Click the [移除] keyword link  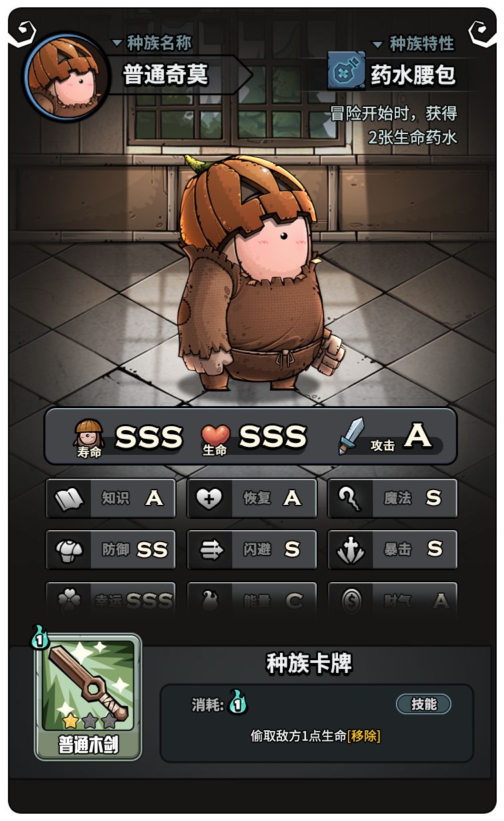coord(364,736)
